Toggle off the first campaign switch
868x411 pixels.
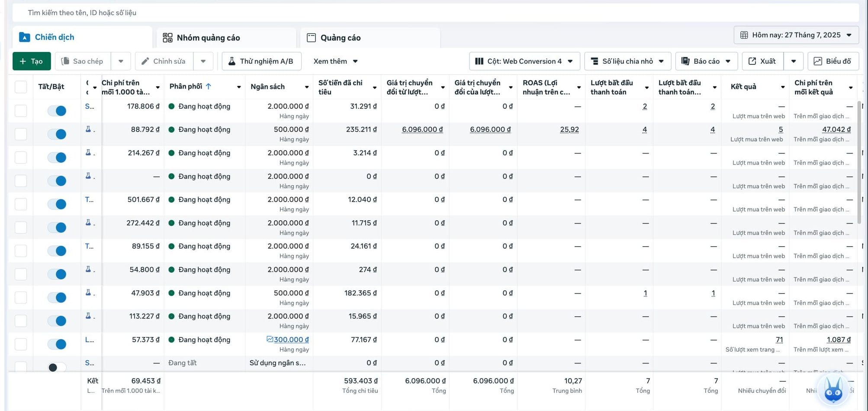click(x=57, y=111)
